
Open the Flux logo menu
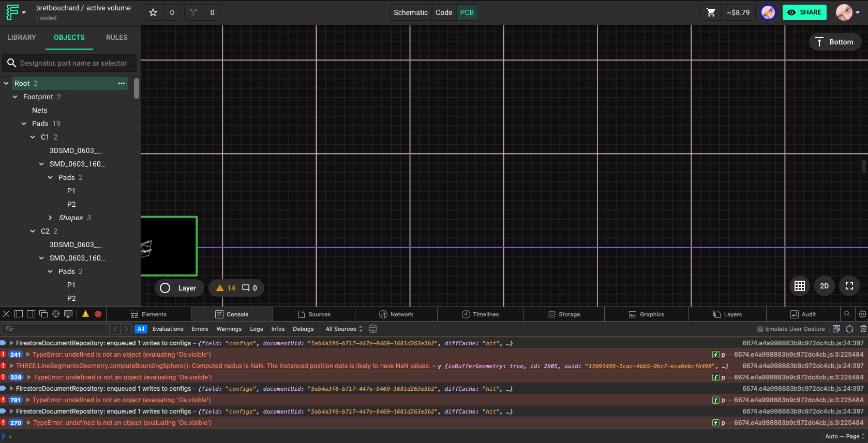[15, 12]
